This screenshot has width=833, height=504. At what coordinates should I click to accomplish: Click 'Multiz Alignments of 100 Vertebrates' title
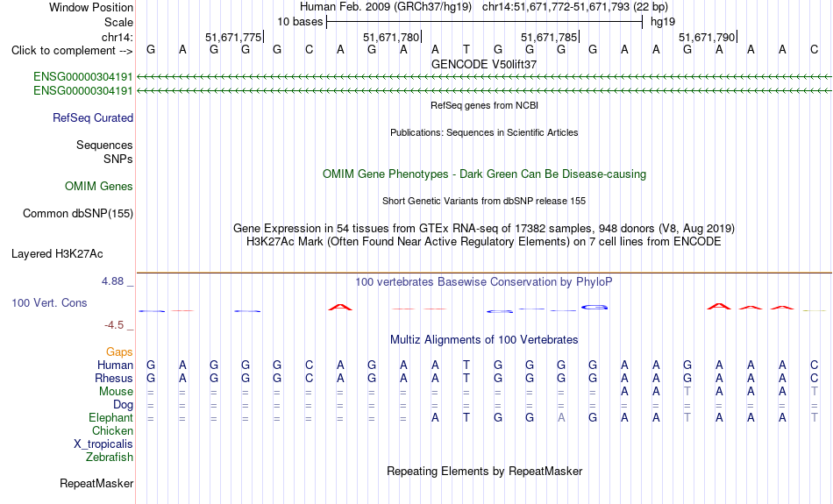coord(484,340)
